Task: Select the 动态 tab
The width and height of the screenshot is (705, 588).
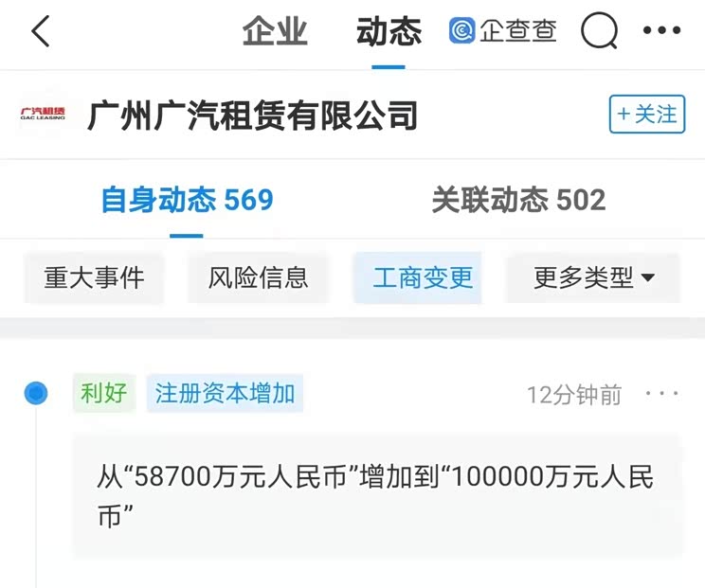Action: 389,31
